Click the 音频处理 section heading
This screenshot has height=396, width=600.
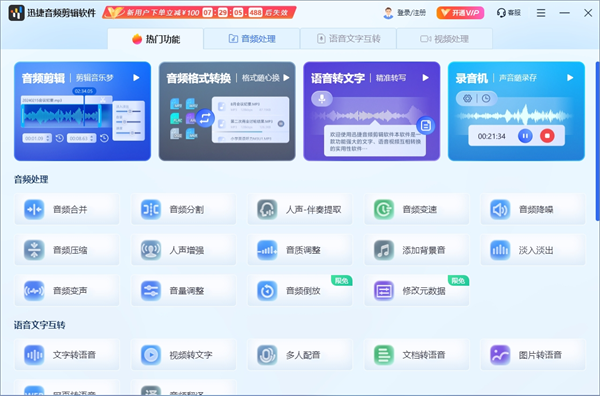[31, 179]
